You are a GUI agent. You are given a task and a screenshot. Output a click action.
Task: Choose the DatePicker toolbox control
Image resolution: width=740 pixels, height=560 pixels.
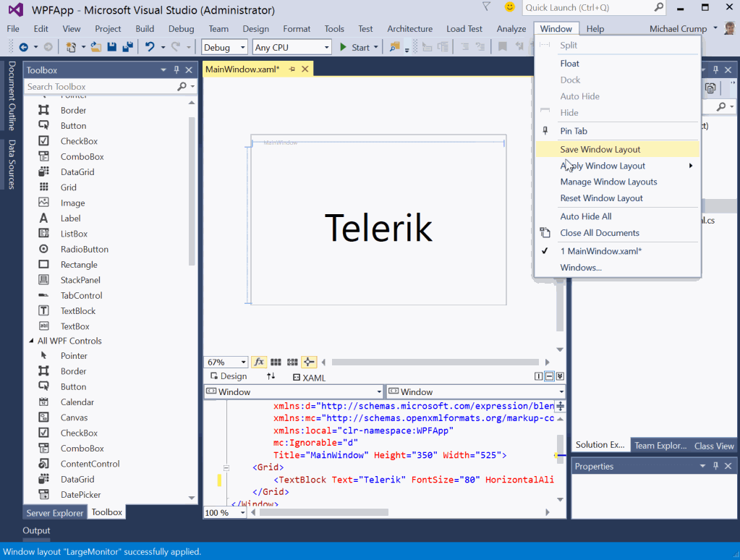(81, 495)
